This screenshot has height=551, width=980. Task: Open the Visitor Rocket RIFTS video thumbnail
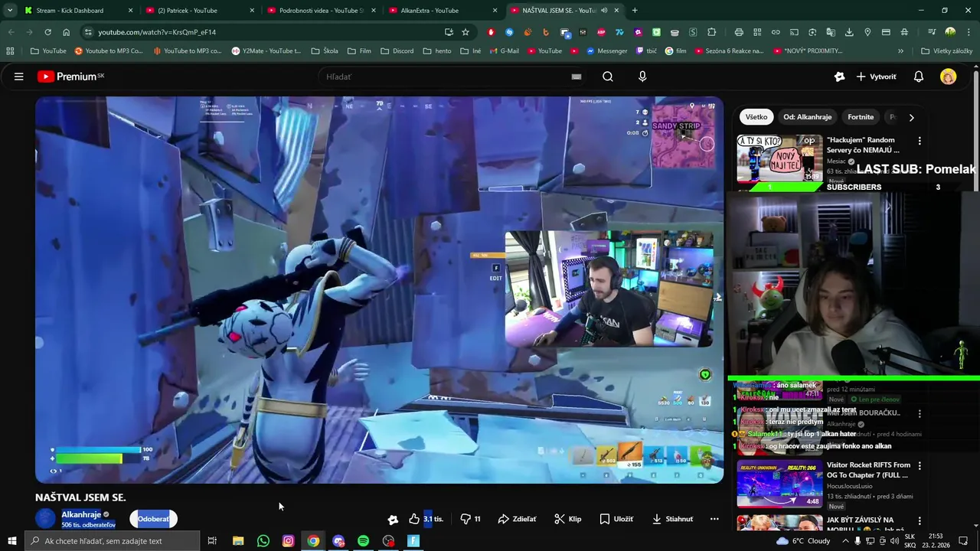point(779,484)
